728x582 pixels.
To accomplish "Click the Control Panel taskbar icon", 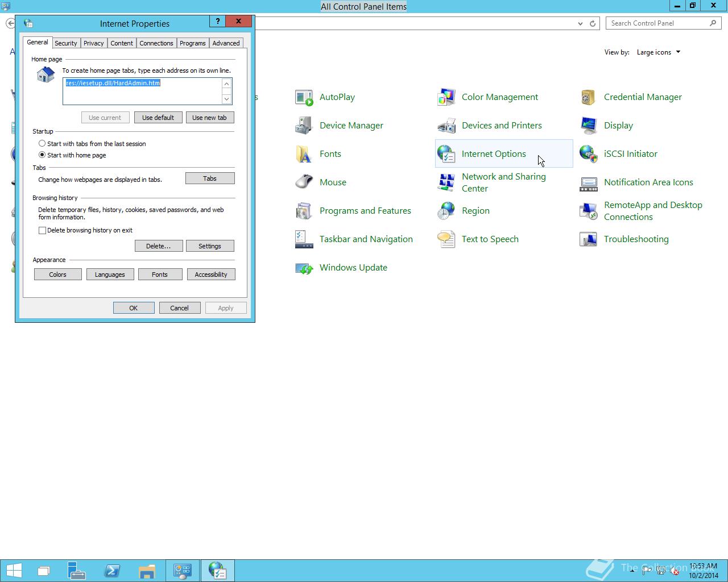I will pos(182,571).
